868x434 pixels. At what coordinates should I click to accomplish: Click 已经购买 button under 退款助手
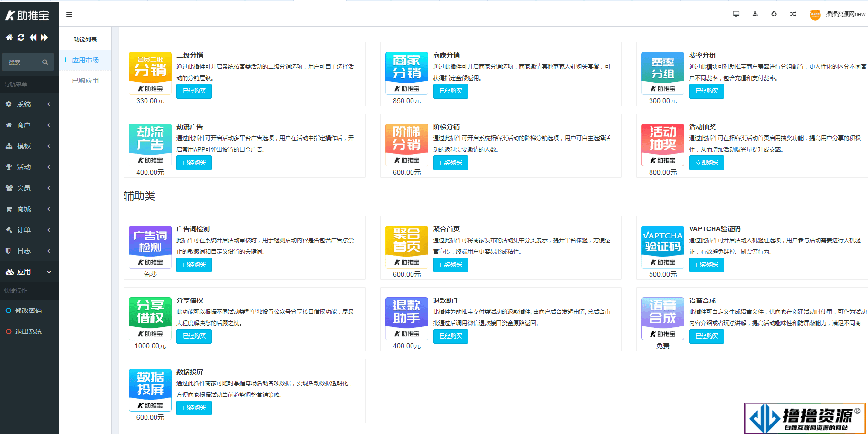tap(451, 336)
